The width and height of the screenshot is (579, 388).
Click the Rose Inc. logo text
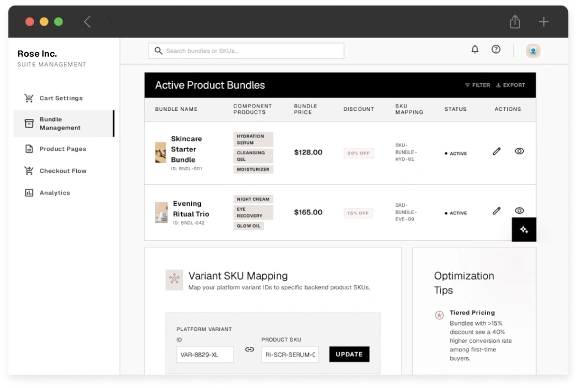37,54
